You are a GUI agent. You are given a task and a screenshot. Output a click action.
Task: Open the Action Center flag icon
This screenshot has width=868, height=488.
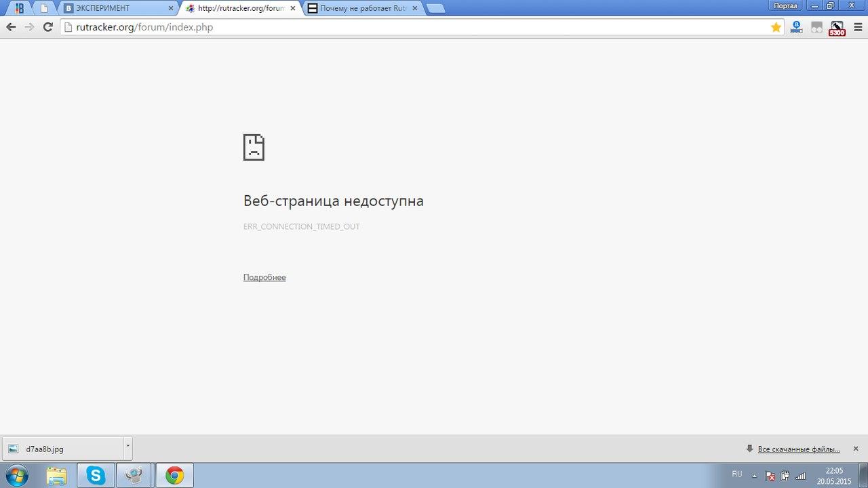[770, 476]
